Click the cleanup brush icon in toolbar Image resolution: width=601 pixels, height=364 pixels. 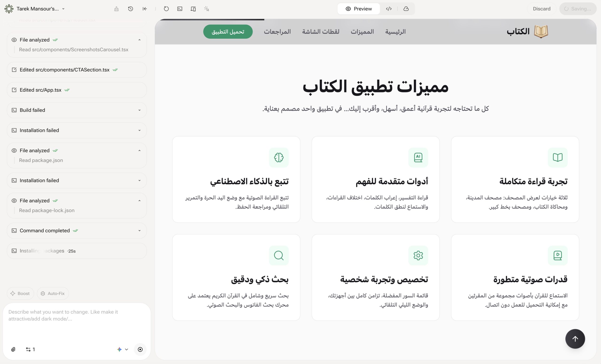click(x=116, y=9)
